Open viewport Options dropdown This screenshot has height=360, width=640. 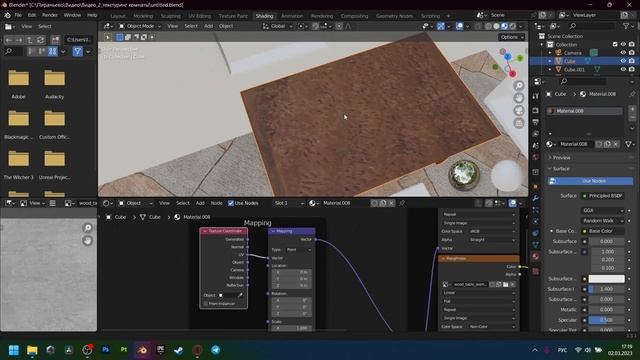[x=511, y=37]
